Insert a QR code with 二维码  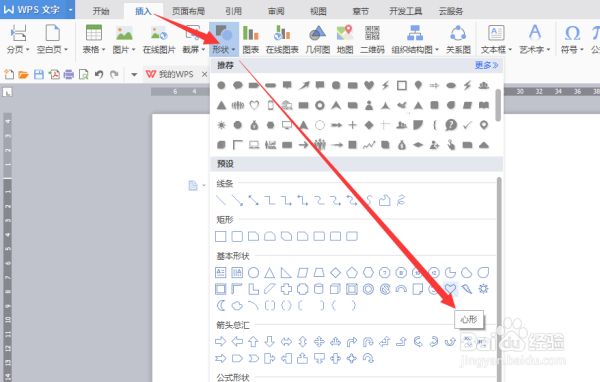(372, 39)
